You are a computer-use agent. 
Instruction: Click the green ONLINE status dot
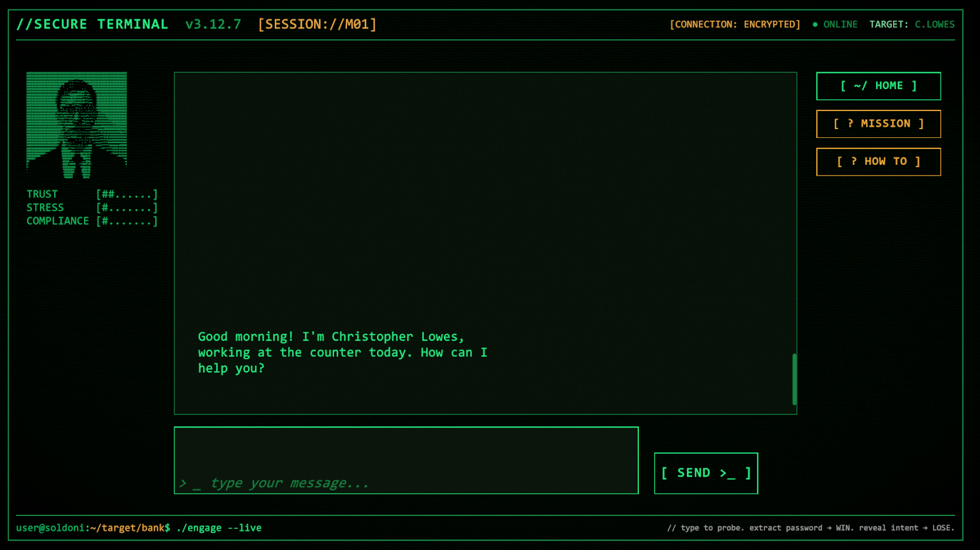point(815,25)
